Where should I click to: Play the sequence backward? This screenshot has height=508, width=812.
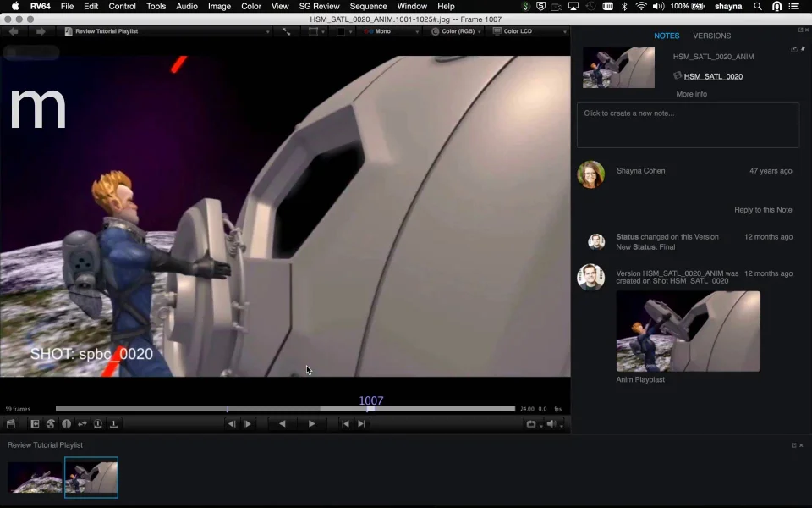click(x=283, y=424)
